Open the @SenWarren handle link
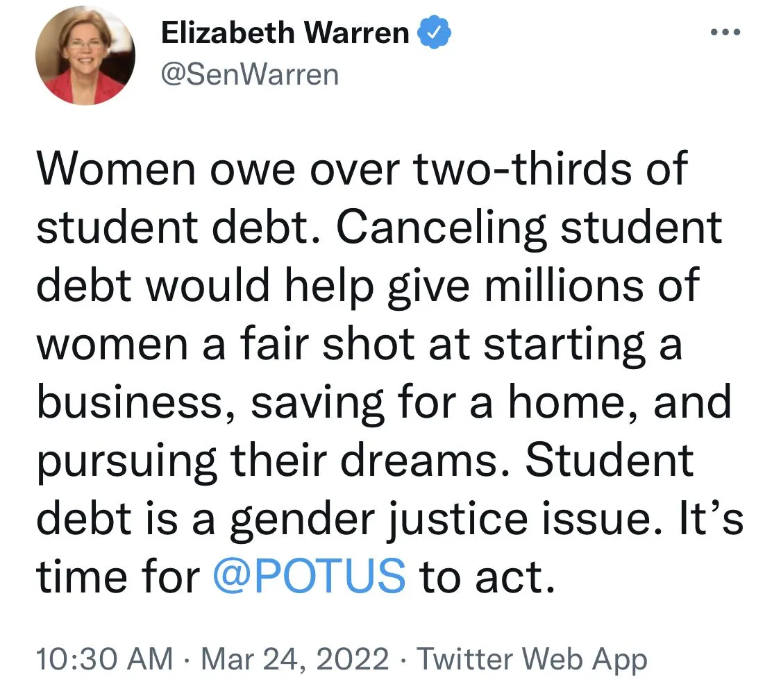This screenshot has height=700, width=781. [250, 74]
